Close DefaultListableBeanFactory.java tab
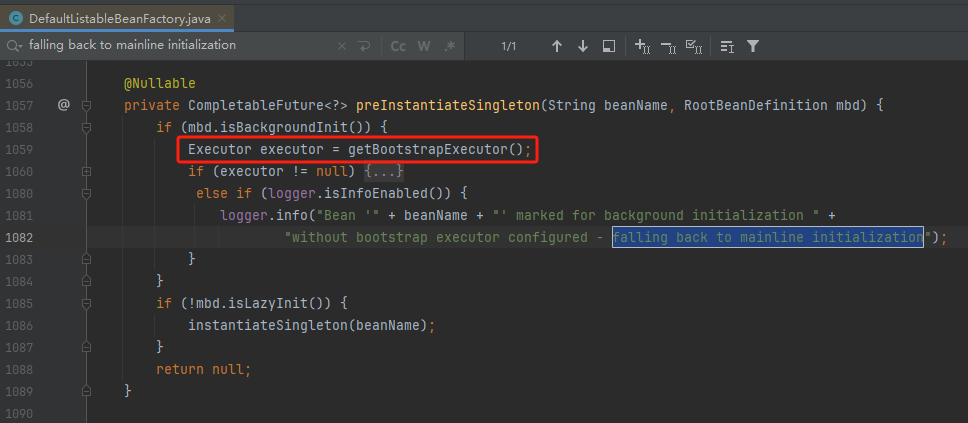Image resolution: width=968 pixels, height=423 pixels. click(x=223, y=19)
